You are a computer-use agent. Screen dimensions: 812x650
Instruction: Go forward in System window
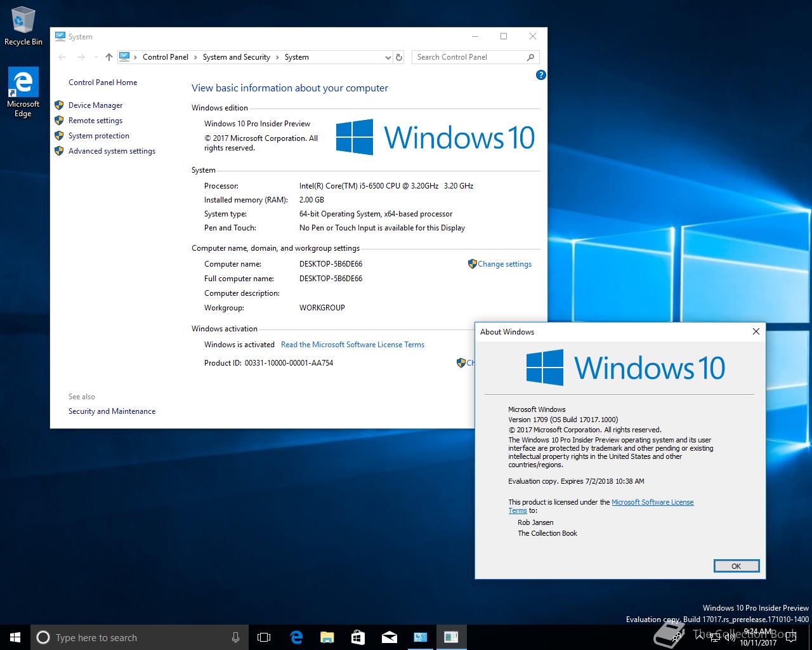81,57
